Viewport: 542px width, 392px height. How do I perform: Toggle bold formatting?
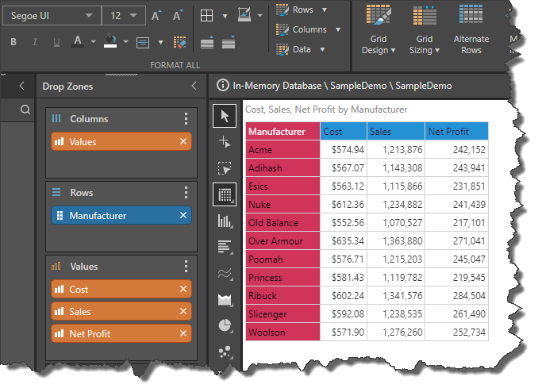click(13, 42)
